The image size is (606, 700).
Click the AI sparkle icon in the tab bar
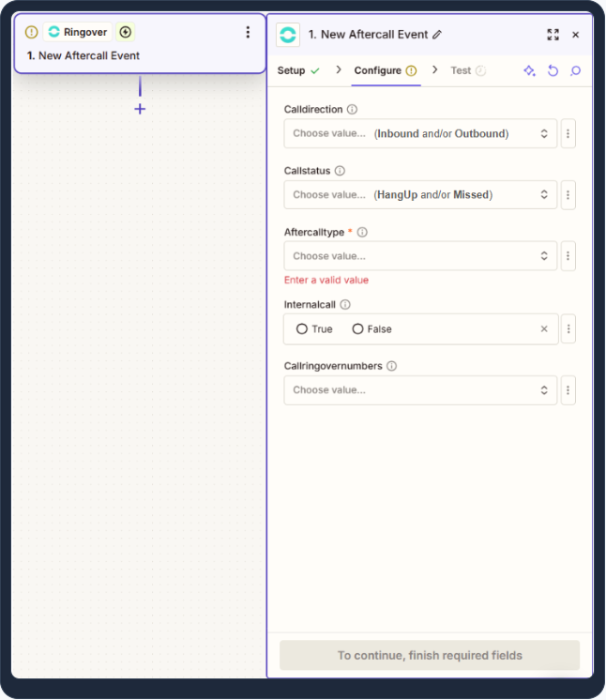[x=529, y=70]
